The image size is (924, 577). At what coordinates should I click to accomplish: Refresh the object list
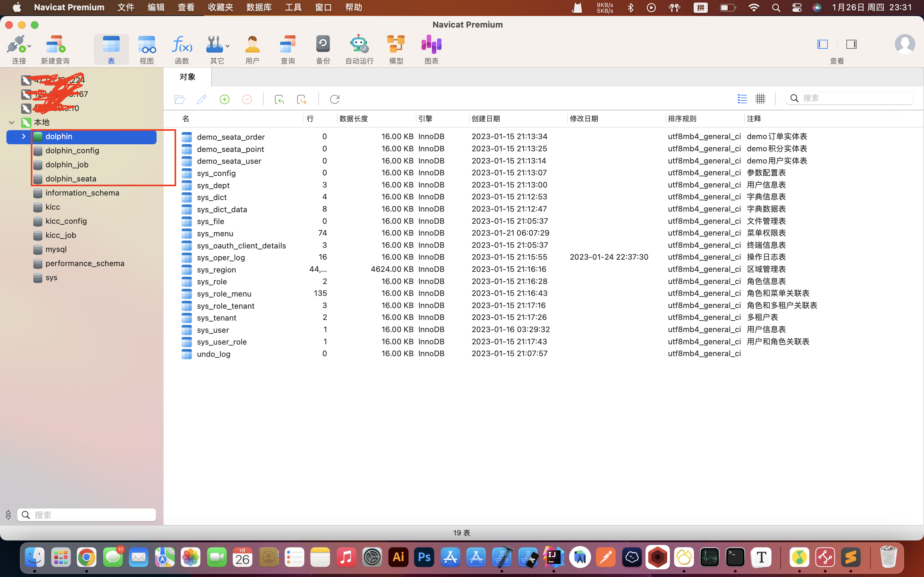[x=335, y=100]
